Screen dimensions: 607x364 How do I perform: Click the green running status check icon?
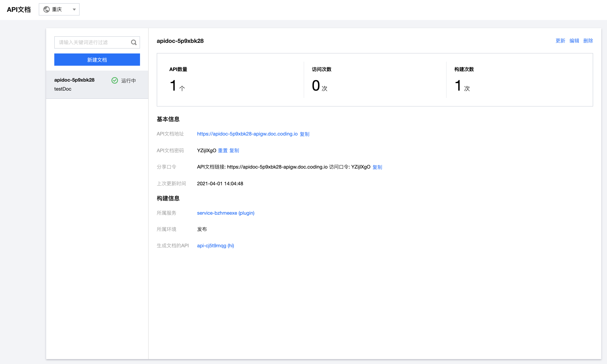tap(115, 80)
